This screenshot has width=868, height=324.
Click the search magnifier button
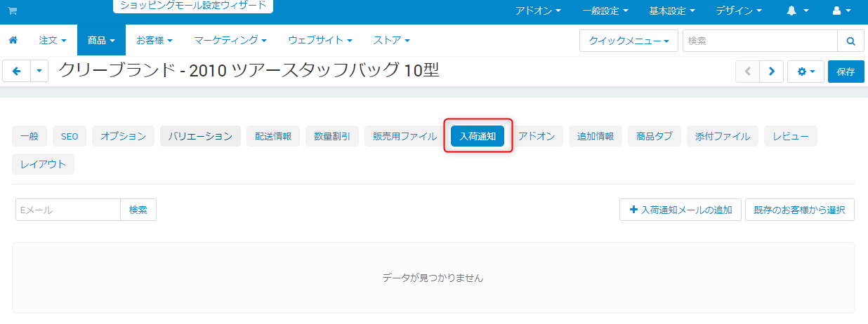[850, 41]
